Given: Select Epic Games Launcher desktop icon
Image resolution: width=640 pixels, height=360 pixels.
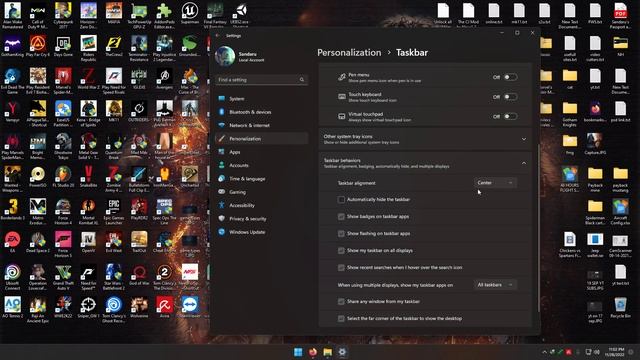Looking at the screenshot, I should click(114, 211).
